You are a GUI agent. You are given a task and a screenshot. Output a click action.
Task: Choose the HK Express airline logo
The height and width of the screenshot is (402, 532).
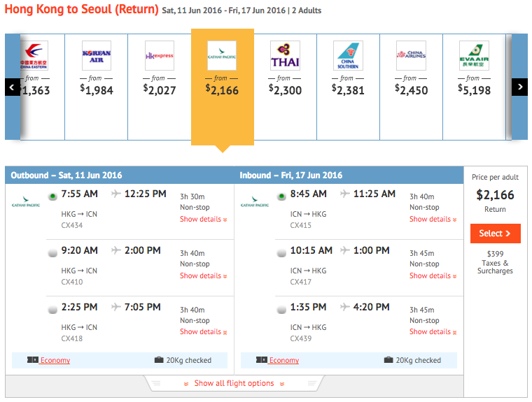(160, 56)
